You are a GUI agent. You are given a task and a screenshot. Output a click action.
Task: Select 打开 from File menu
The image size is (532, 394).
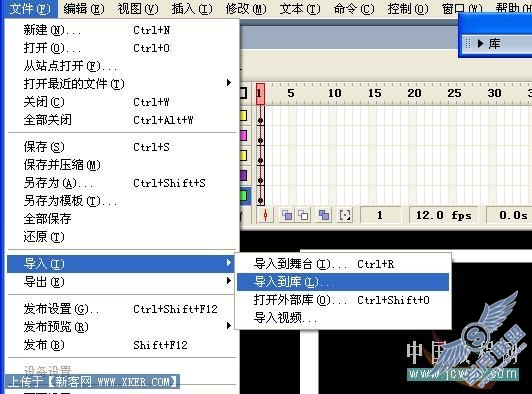coord(121,48)
